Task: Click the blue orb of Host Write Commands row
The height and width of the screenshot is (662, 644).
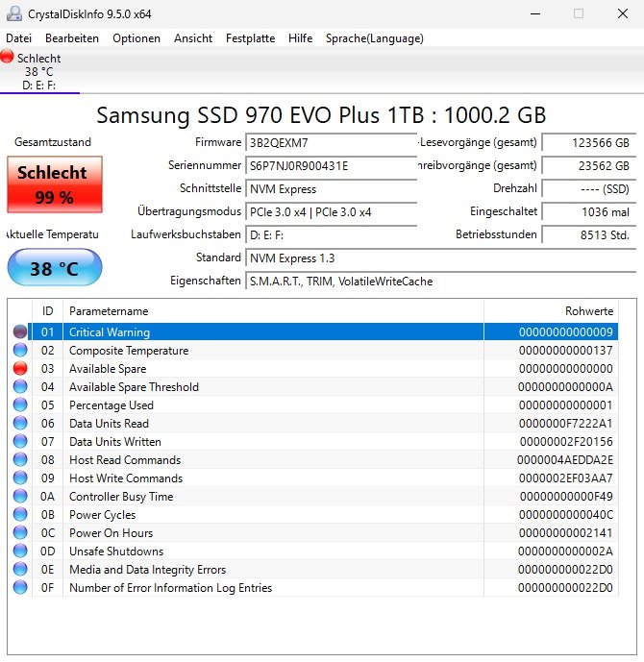Action: coord(20,478)
